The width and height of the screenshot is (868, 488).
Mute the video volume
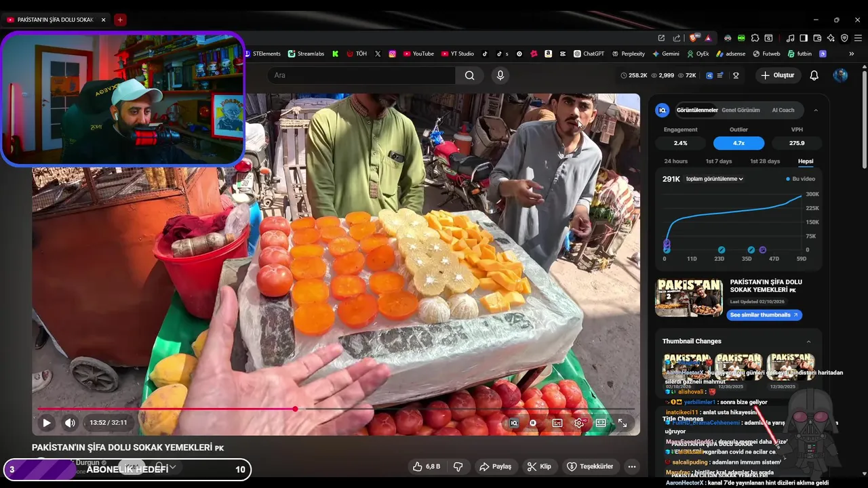click(x=70, y=423)
